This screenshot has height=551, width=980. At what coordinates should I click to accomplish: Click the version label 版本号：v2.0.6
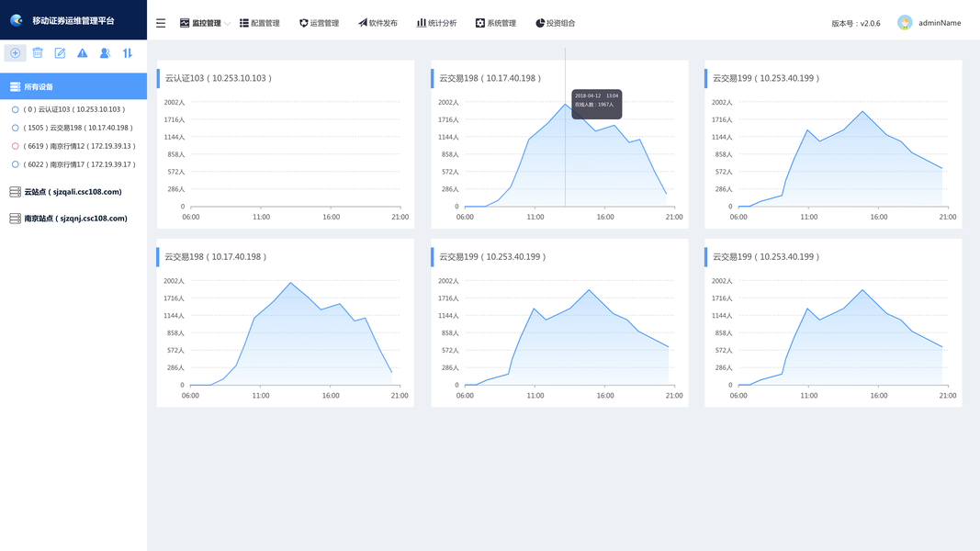point(856,23)
